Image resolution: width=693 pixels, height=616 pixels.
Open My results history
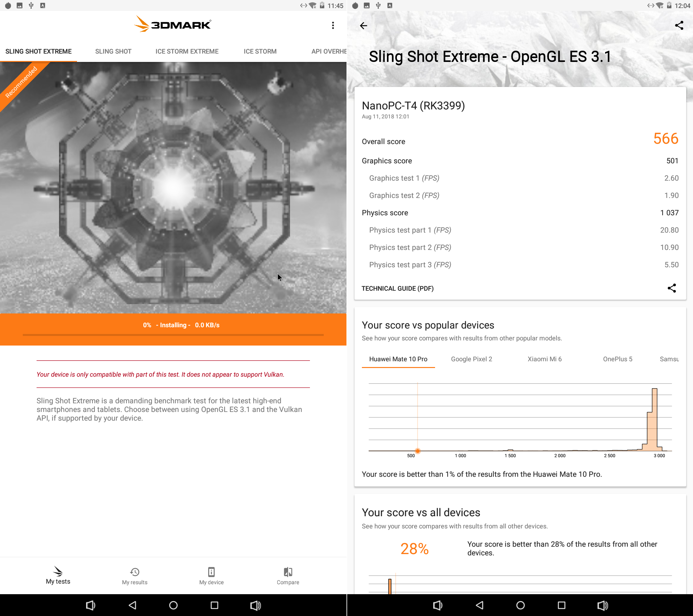(135, 576)
